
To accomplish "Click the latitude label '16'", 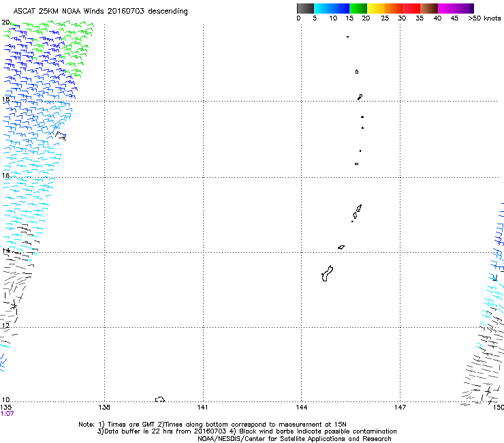I will [5, 175].
